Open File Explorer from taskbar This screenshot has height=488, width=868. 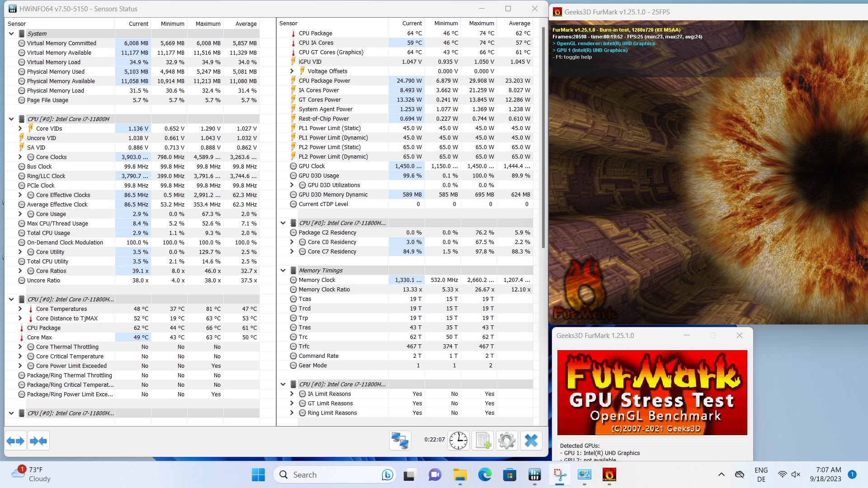tap(460, 475)
